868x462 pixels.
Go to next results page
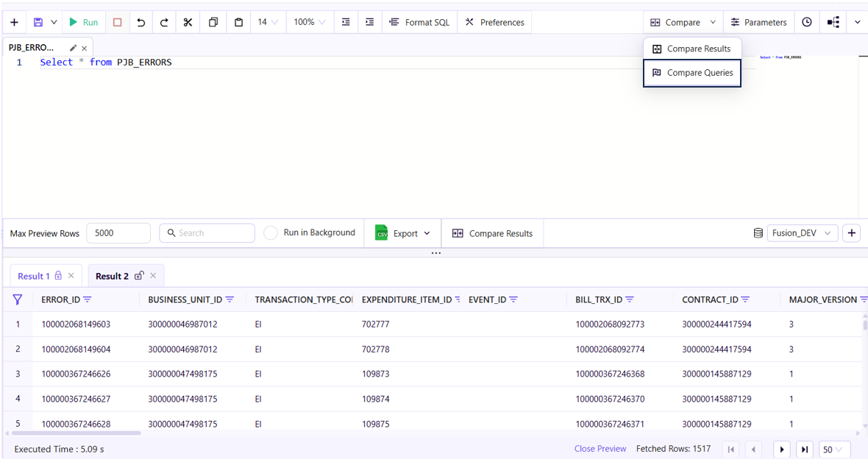(782, 449)
